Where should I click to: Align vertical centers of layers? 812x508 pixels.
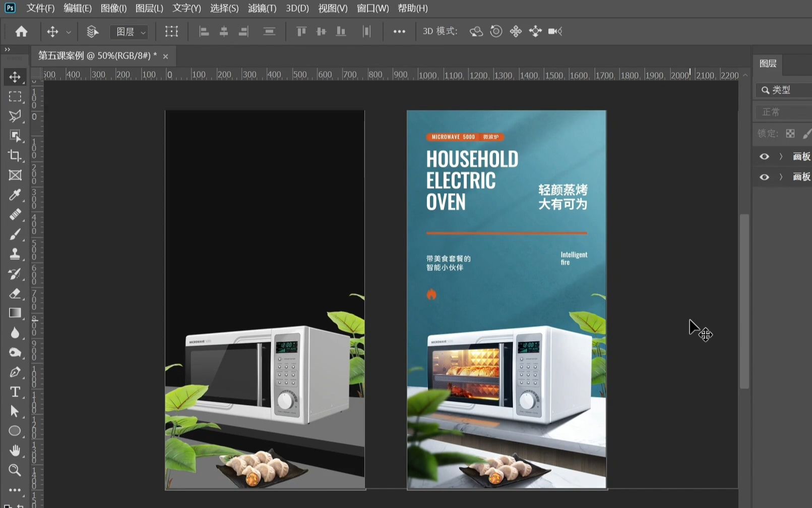[x=321, y=31]
